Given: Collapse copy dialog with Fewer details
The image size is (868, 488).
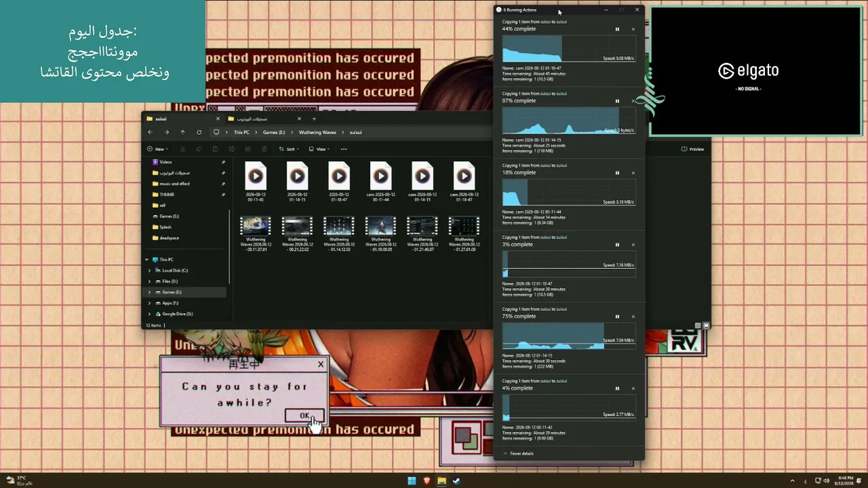Looking at the screenshot, I should (518, 453).
